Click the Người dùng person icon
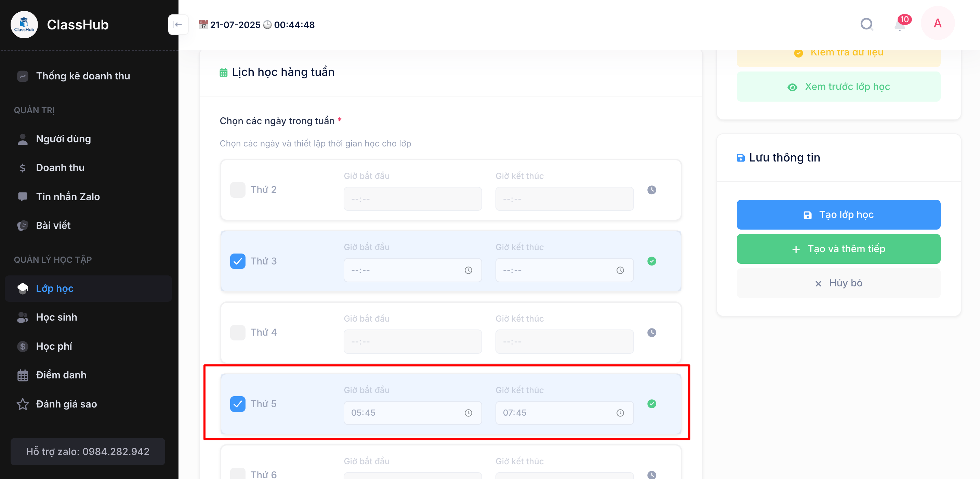Image resolution: width=980 pixels, height=479 pixels. click(23, 139)
